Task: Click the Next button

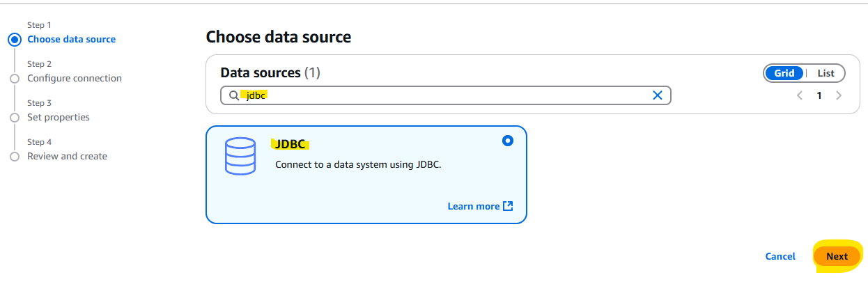Action: pos(837,256)
